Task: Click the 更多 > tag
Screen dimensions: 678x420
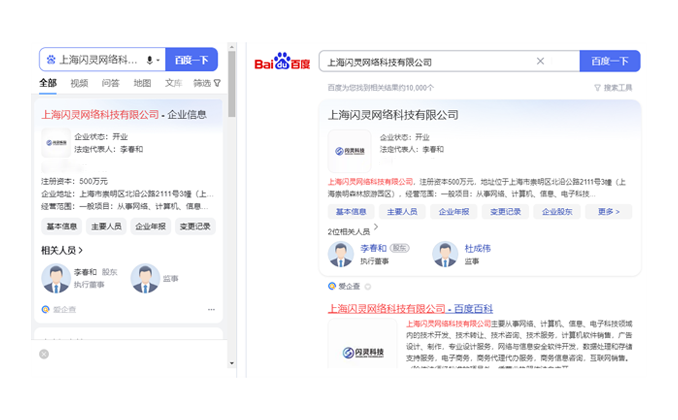Action: 609,212
